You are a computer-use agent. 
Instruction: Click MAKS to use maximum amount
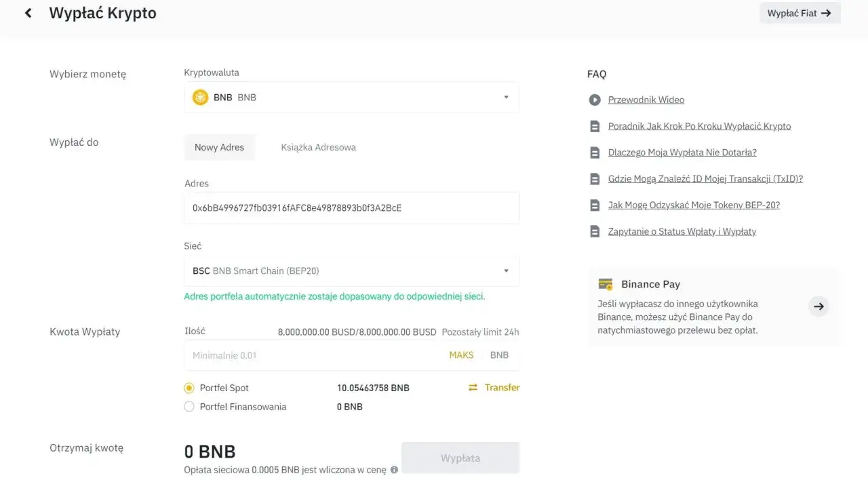tap(461, 355)
